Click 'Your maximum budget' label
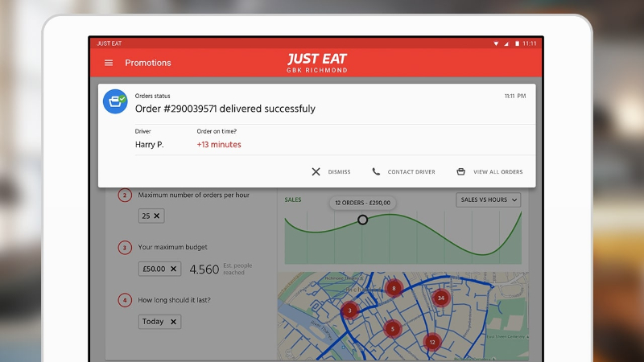The image size is (644, 362). (x=172, y=247)
